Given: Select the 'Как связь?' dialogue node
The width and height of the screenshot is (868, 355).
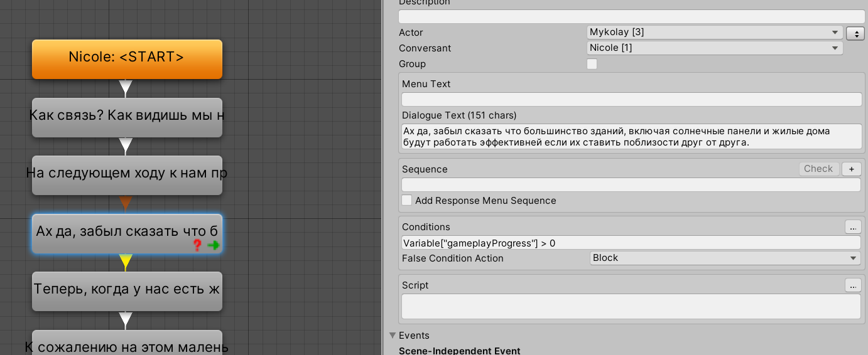Looking at the screenshot, I should [x=127, y=117].
